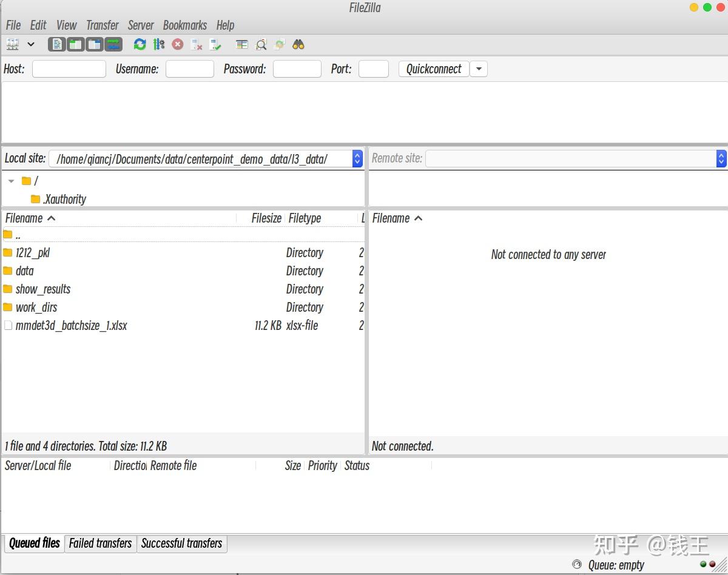Click the 11.2 KB filesize cell
This screenshot has height=575, width=728.
pos(268,326)
